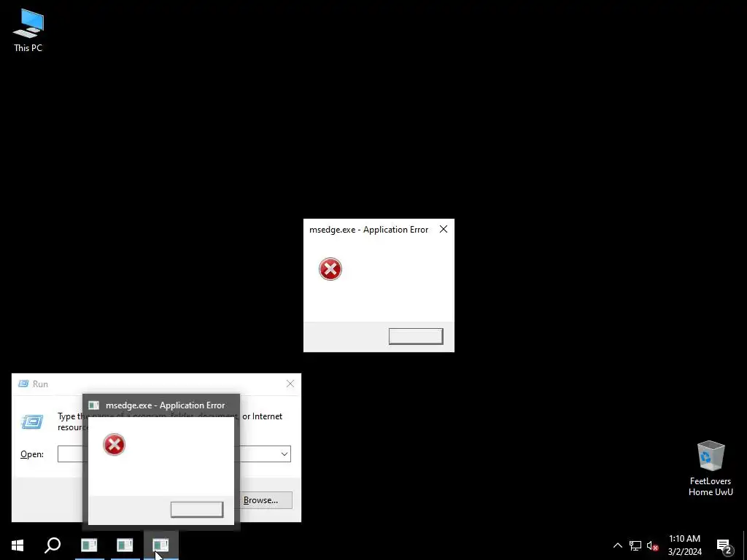
Task: Open the This PC desktop icon
Action: pos(28,31)
